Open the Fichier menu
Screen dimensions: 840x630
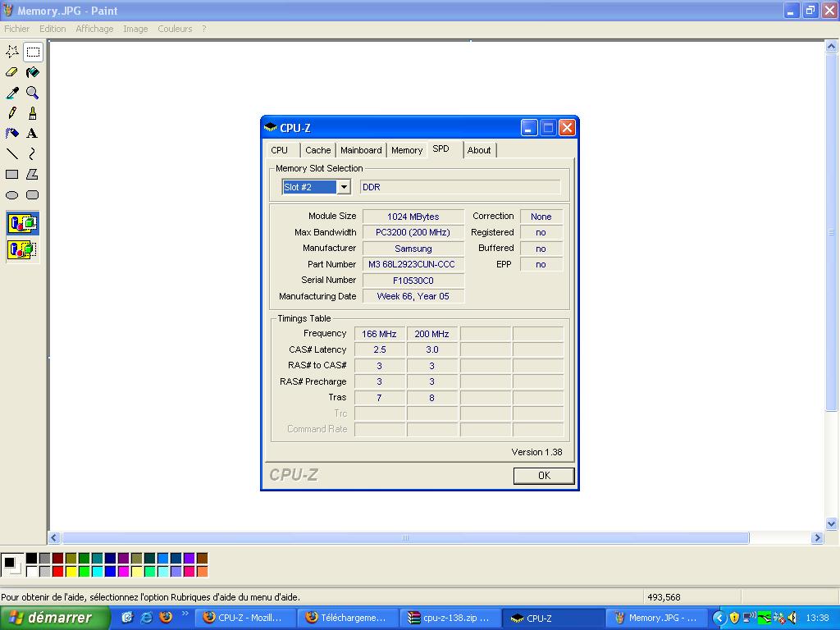16,29
